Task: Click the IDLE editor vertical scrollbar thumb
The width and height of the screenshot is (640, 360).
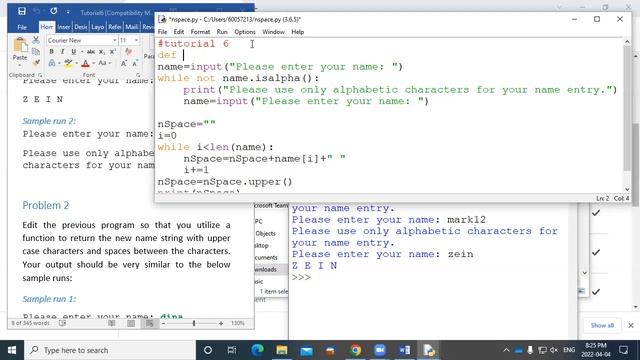Action: [x=627, y=108]
